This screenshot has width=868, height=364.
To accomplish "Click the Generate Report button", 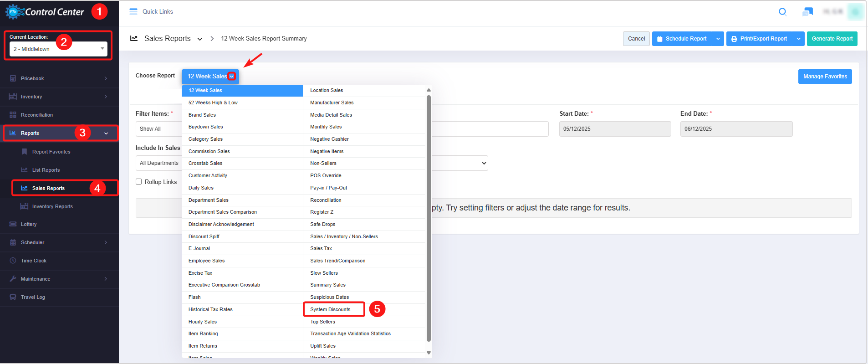I will coord(832,39).
